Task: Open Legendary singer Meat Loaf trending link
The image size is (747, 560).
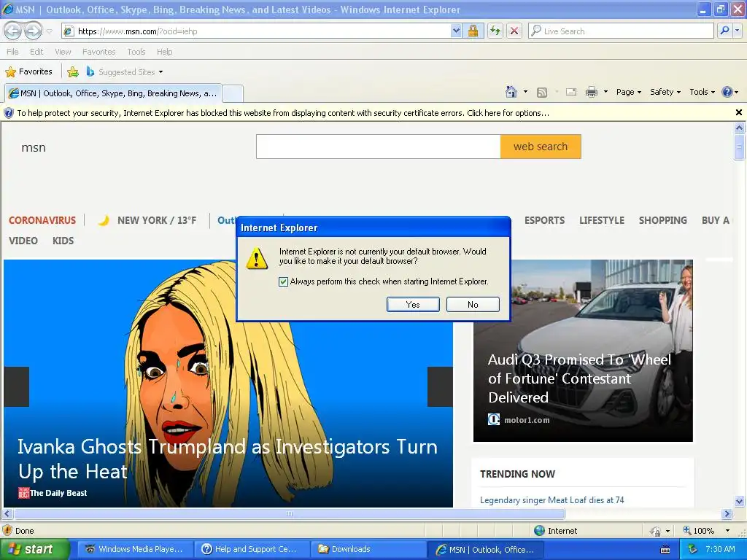Action: pos(551,500)
